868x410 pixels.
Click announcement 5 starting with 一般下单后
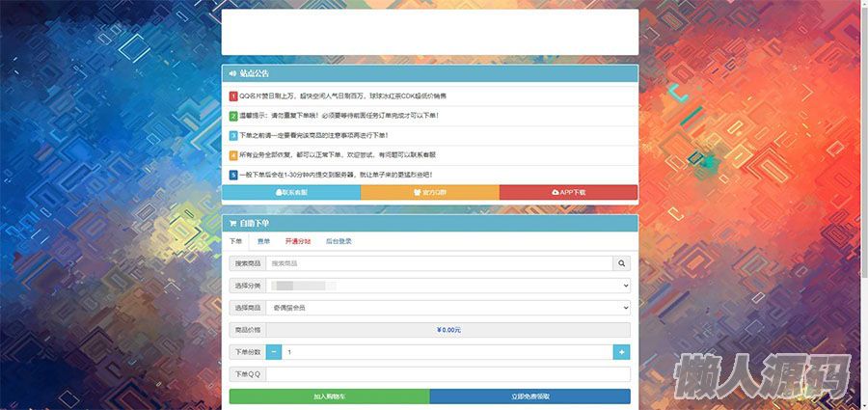[430, 175]
